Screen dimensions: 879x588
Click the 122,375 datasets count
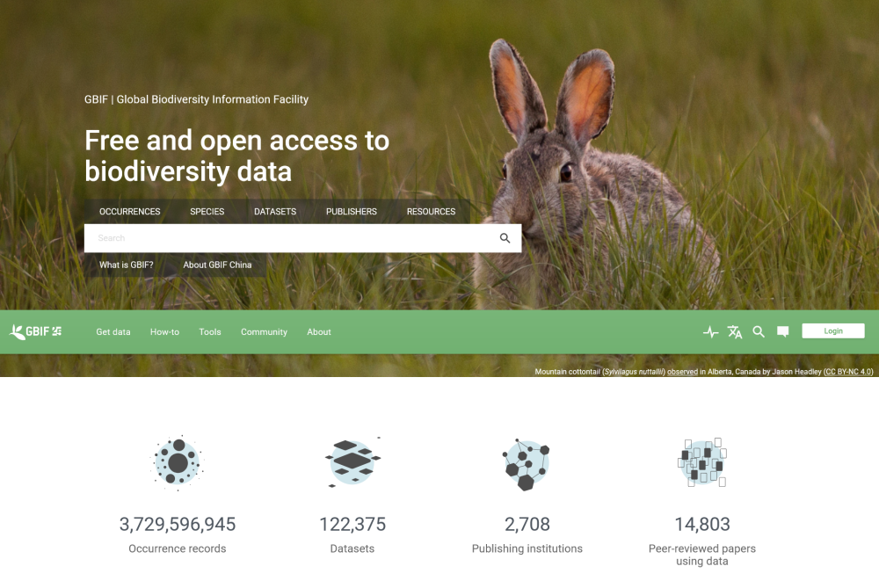(x=352, y=524)
